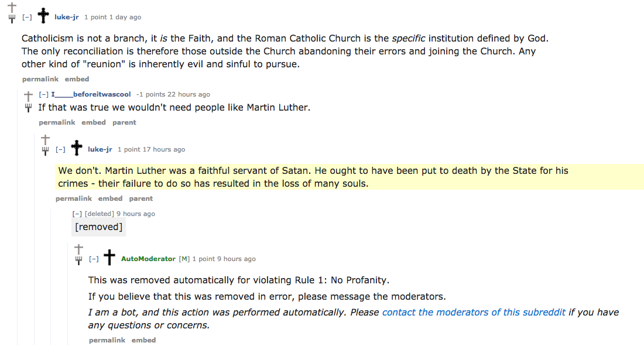Collapse the AutoModerator comment
Screen dimensions: 644x353
pos(94,259)
